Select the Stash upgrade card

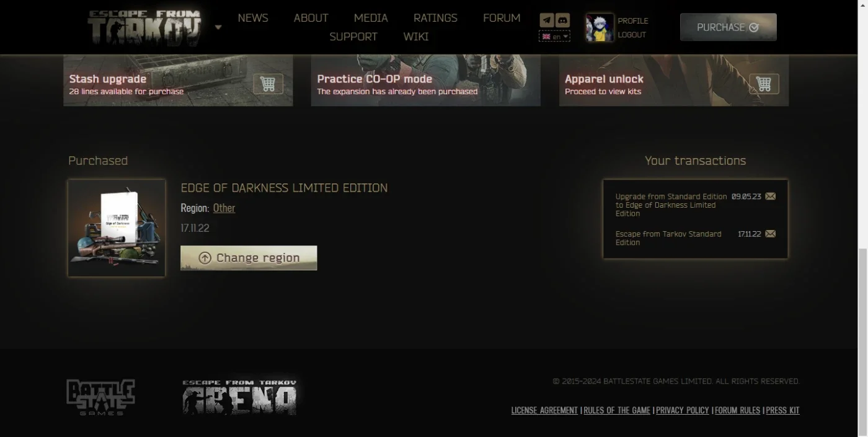(x=178, y=80)
